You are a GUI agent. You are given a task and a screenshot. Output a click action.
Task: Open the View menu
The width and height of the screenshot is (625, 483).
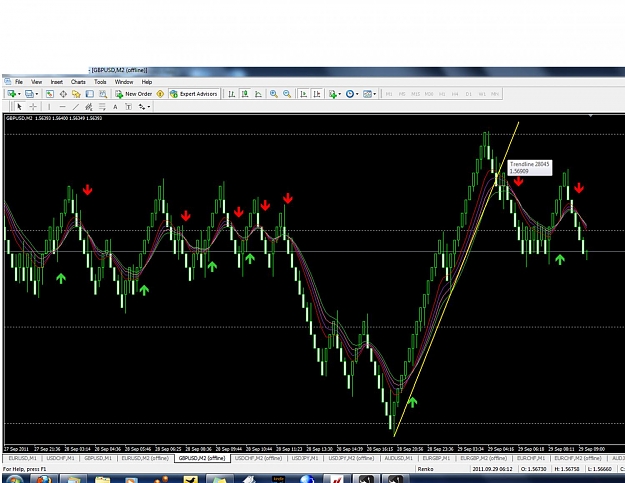point(37,82)
